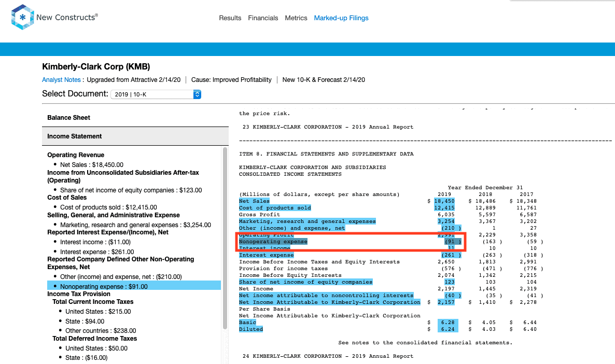Collapse the Income Statement section header

pyautogui.click(x=135, y=136)
